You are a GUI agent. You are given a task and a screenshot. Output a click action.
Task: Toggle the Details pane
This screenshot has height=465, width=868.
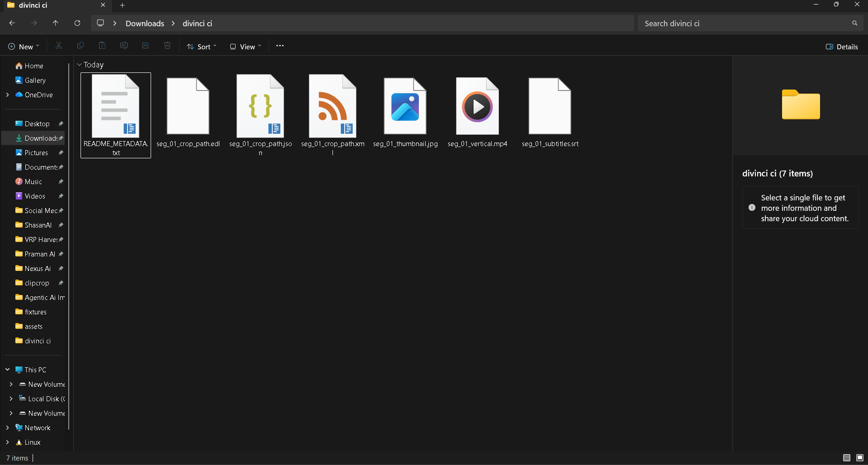[x=842, y=47]
